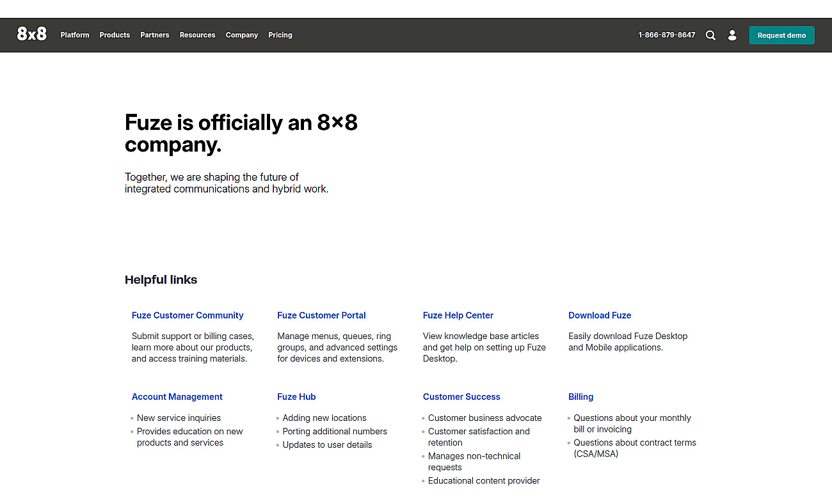Click the 'Questions about contract terms' bullet
The height and width of the screenshot is (504, 832).
[635, 448]
